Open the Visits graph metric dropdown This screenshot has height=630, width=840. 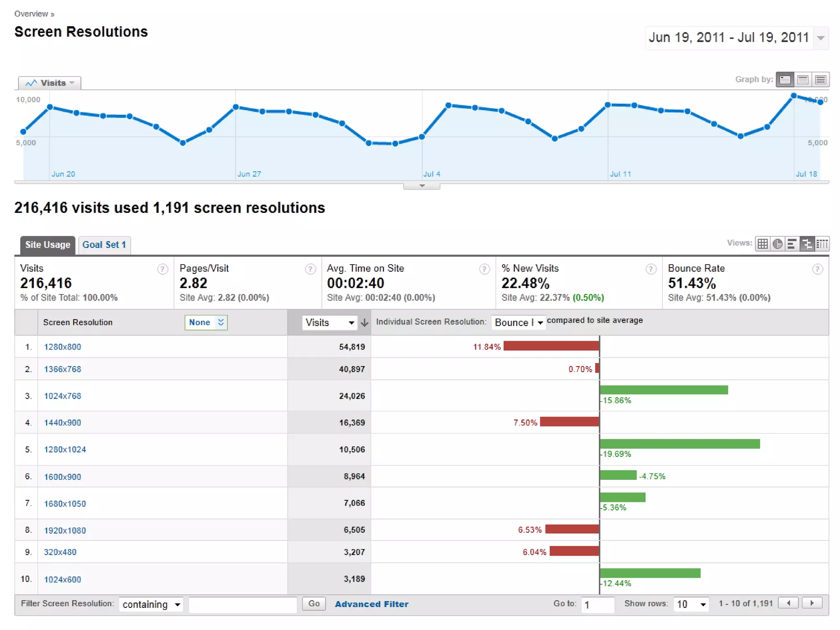tap(50, 83)
